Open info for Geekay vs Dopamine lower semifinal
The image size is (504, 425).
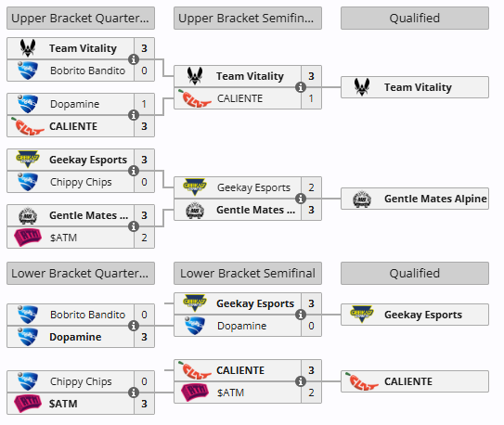point(301,315)
